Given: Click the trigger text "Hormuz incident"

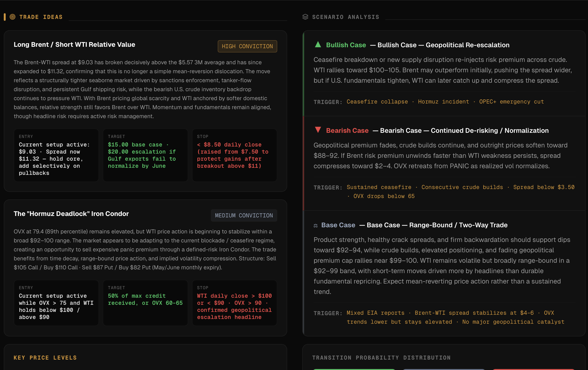Looking at the screenshot, I should (443, 102).
